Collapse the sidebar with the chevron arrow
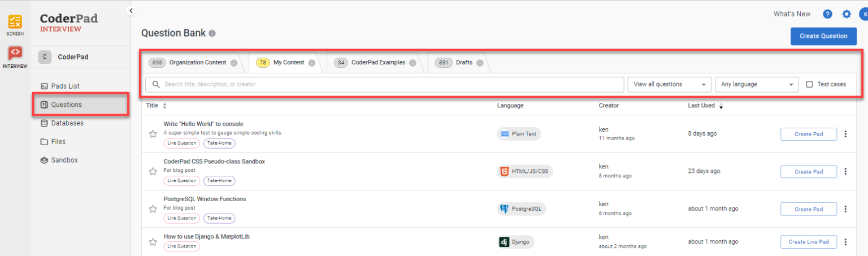868x256 pixels. [131, 10]
